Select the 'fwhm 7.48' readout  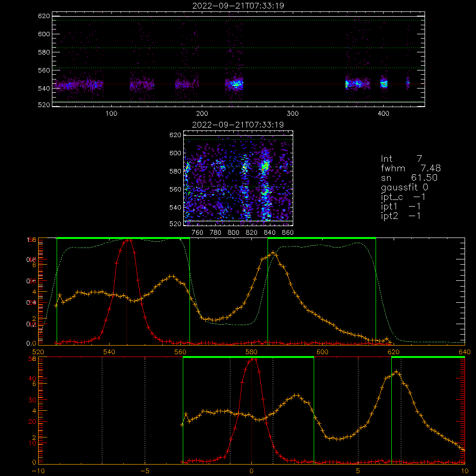[x=411, y=168]
